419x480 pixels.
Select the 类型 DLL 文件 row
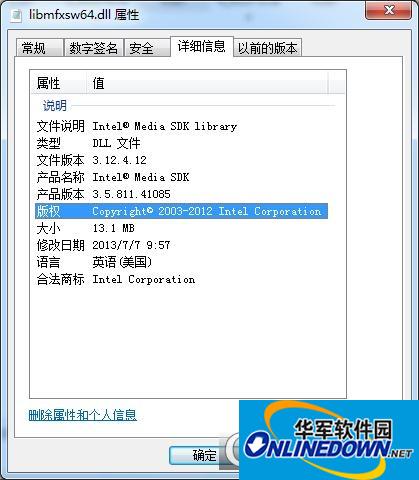tap(181, 143)
